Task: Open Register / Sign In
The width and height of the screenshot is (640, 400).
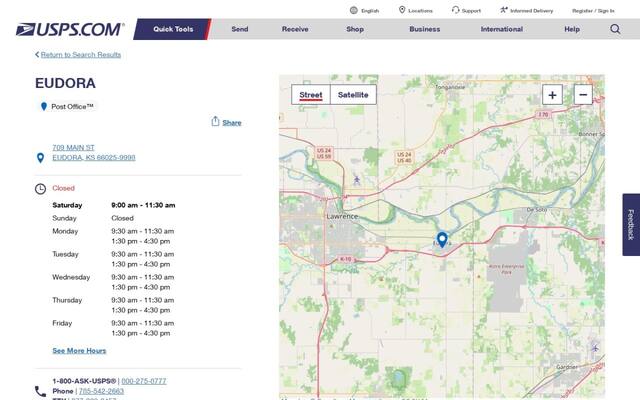Action: [x=593, y=11]
